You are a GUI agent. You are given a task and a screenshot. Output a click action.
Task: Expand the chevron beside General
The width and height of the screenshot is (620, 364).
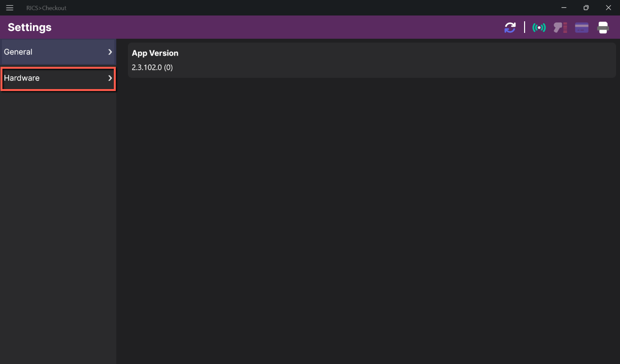[110, 52]
